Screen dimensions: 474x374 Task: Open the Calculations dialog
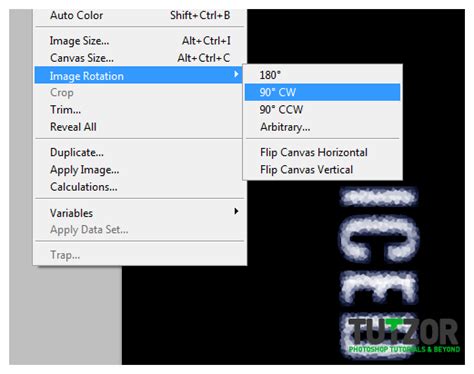coord(140,187)
